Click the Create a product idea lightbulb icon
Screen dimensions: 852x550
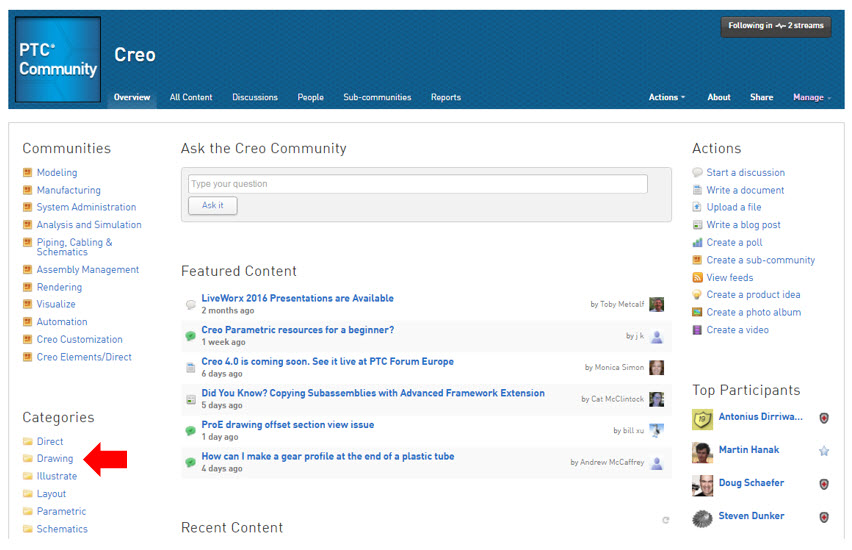coord(697,295)
